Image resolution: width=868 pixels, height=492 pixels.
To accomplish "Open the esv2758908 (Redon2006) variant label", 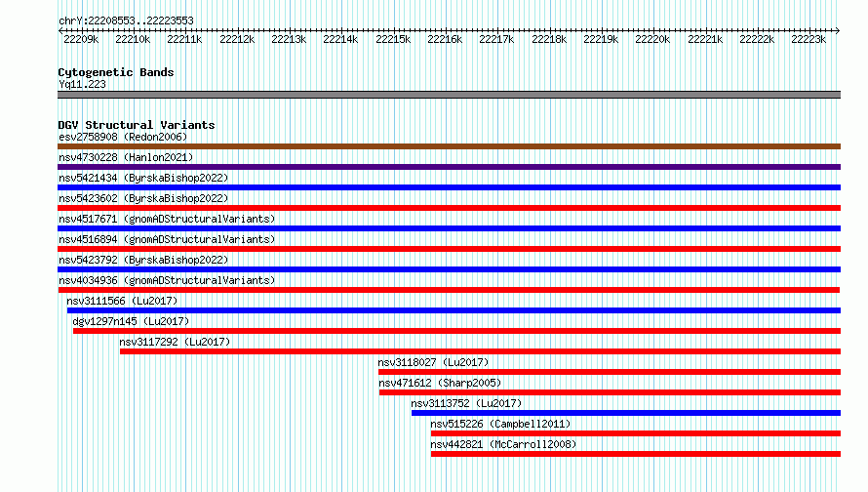I will point(123,137).
